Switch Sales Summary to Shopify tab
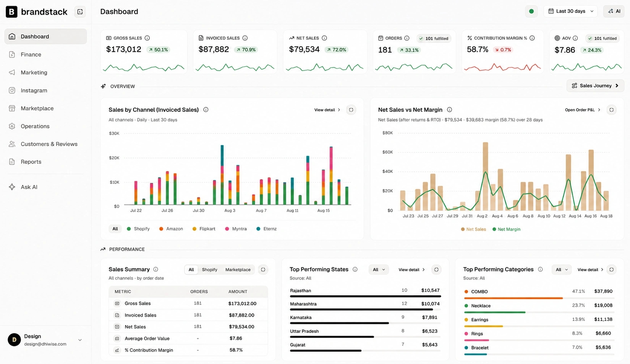This screenshot has width=630, height=364. pos(209,269)
